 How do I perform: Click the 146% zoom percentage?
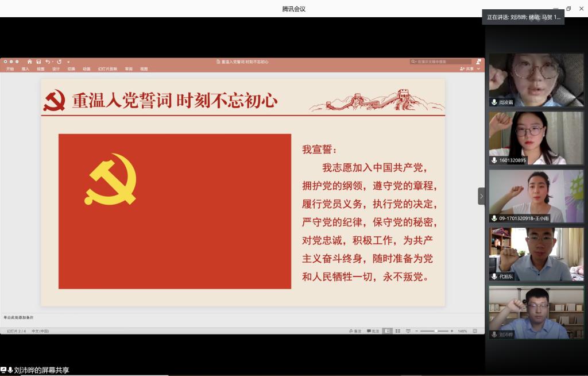[462, 331]
